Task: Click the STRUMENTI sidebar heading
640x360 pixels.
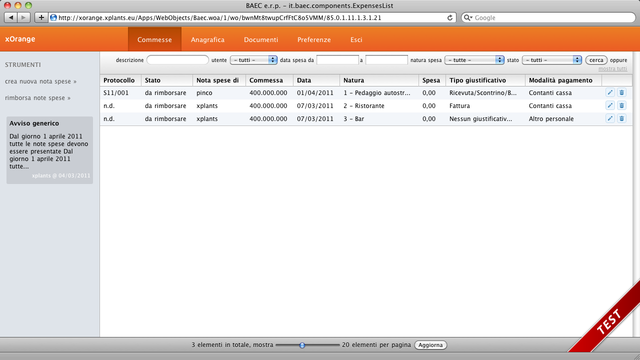Action: point(23,64)
